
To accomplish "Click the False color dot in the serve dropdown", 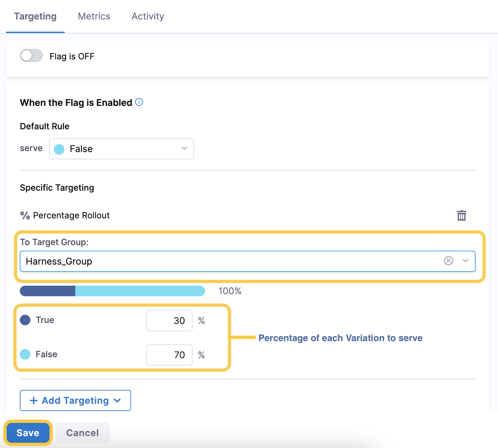I will pyautogui.click(x=59, y=149).
